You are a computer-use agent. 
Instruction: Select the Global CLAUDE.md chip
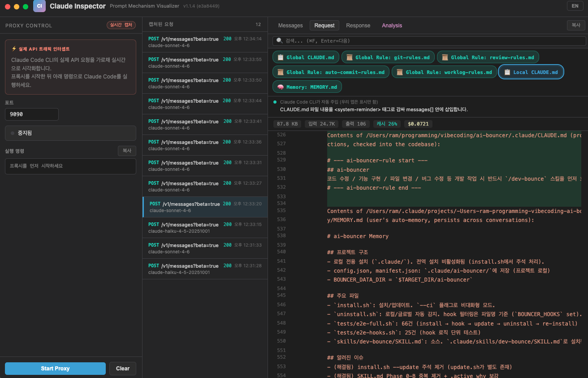pyautogui.click(x=306, y=57)
